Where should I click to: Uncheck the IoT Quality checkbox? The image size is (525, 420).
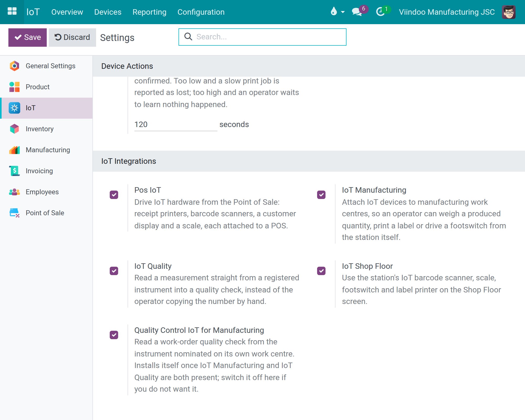pyautogui.click(x=114, y=271)
